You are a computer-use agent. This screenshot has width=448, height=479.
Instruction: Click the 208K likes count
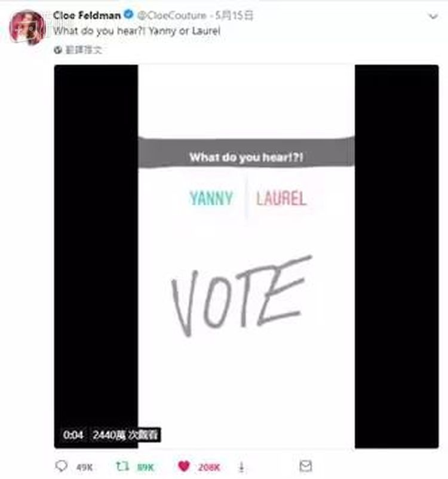pos(209,468)
